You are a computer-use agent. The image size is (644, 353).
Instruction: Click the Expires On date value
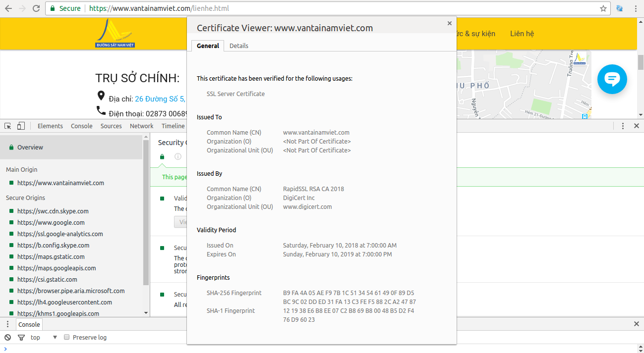coord(338,254)
